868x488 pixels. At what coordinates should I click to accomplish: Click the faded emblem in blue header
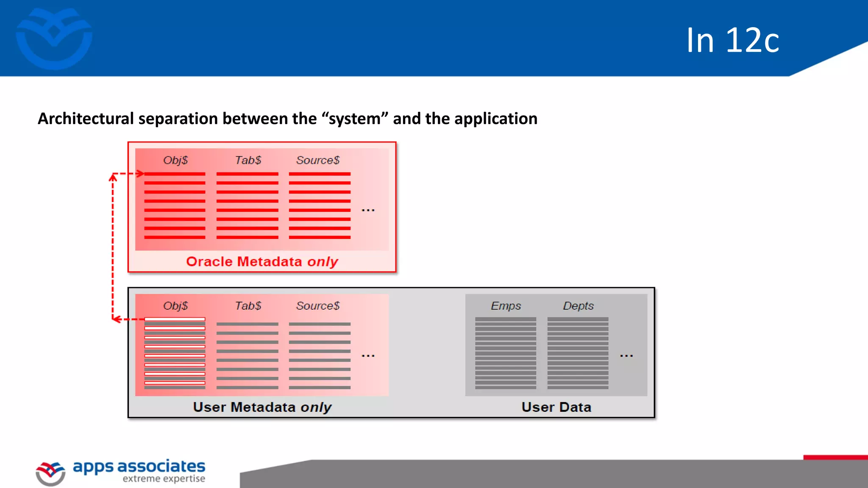pos(54,39)
